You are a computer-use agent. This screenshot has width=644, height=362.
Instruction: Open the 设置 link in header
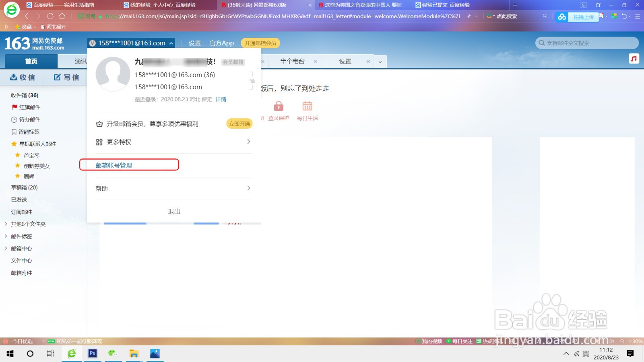coord(195,43)
